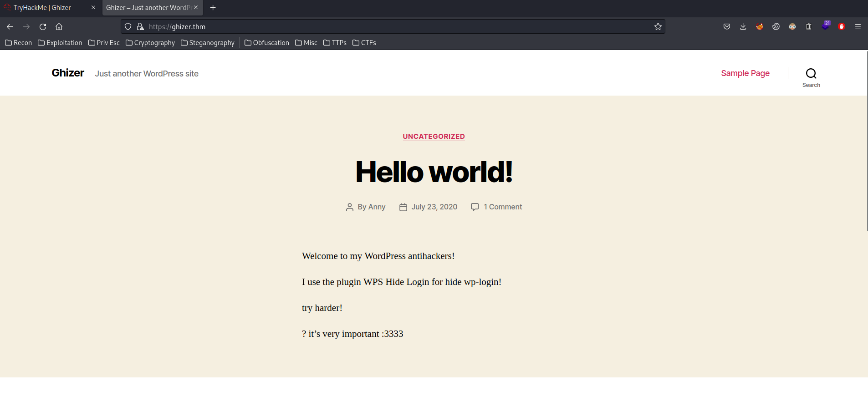Image resolution: width=868 pixels, height=412 pixels.
Task: Open a new browser tab
Action: [213, 8]
